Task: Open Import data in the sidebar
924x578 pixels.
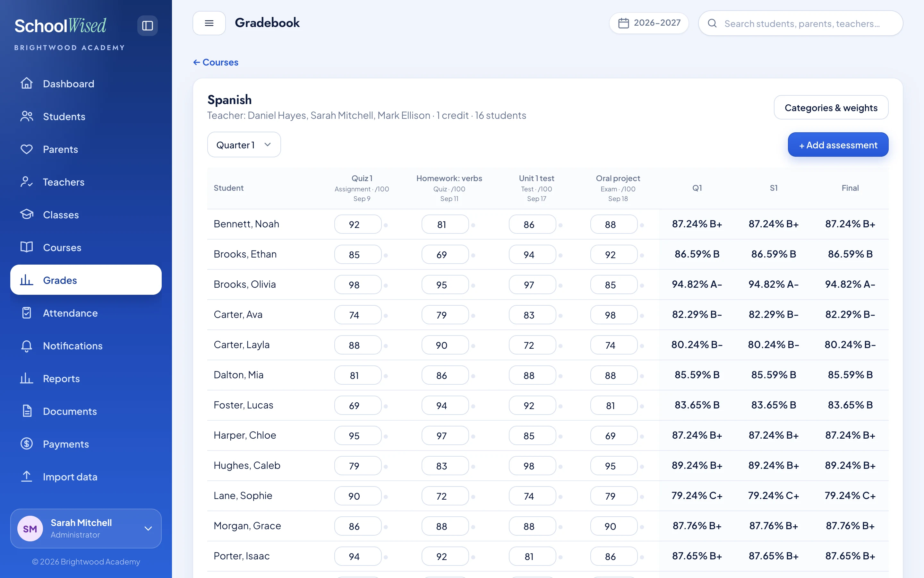Action: click(x=86, y=477)
